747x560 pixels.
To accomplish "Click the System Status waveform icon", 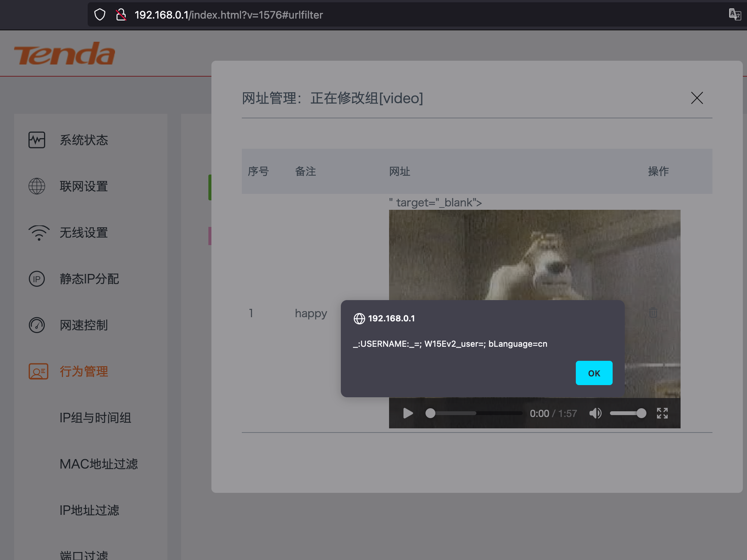I will (37, 140).
